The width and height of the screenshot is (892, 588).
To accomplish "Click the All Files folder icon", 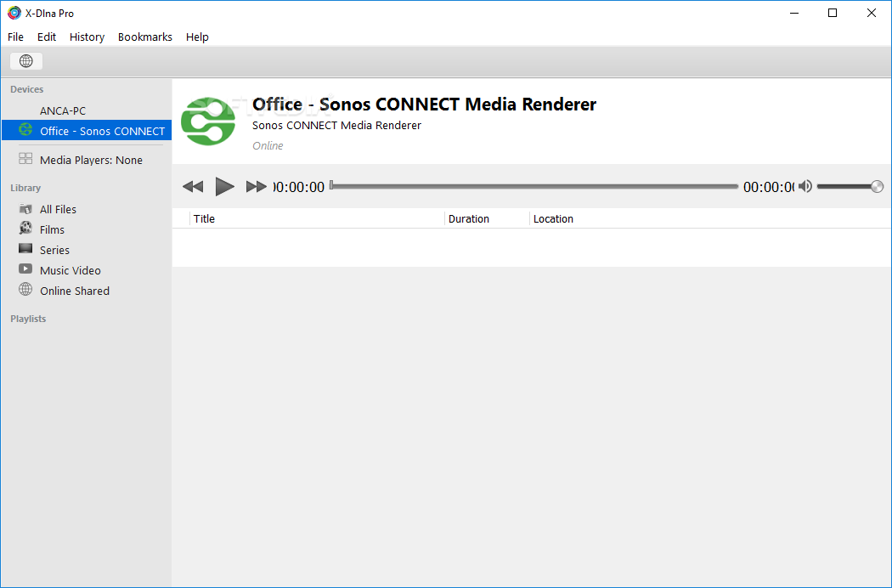I will [x=25, y=209].
